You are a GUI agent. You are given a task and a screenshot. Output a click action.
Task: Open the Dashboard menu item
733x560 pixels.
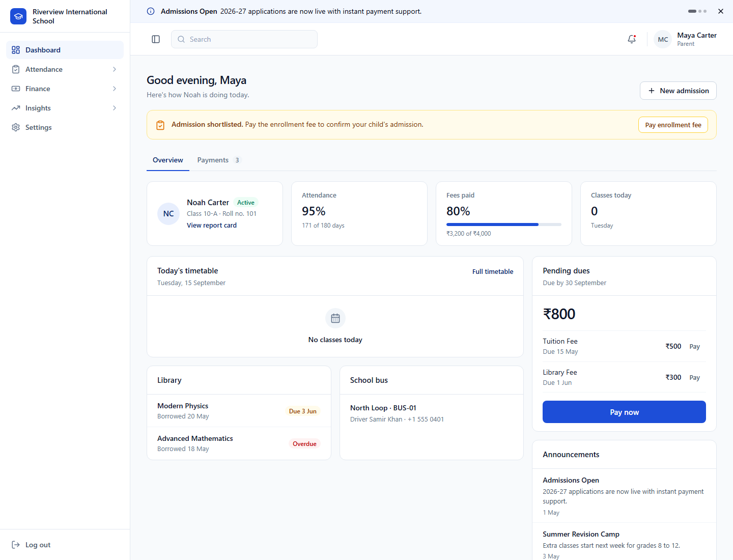(65, 50)
